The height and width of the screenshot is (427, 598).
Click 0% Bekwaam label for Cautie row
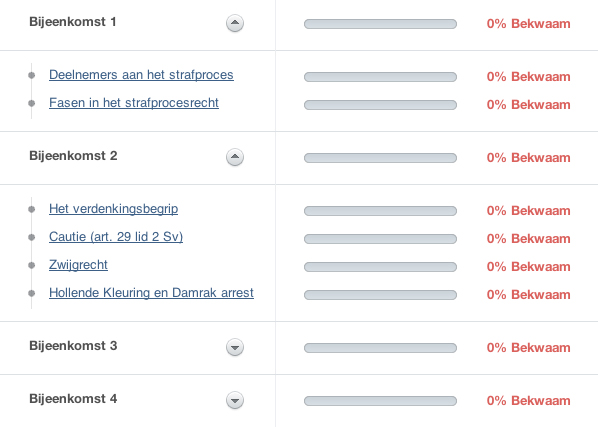tap(529, 239)
